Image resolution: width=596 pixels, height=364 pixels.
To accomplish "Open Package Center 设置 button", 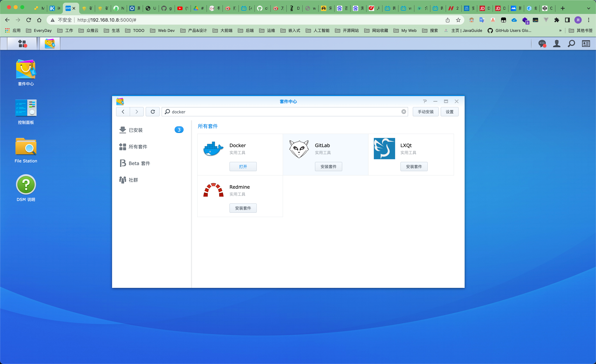I will pyautogui.click(x=449, y=112).
